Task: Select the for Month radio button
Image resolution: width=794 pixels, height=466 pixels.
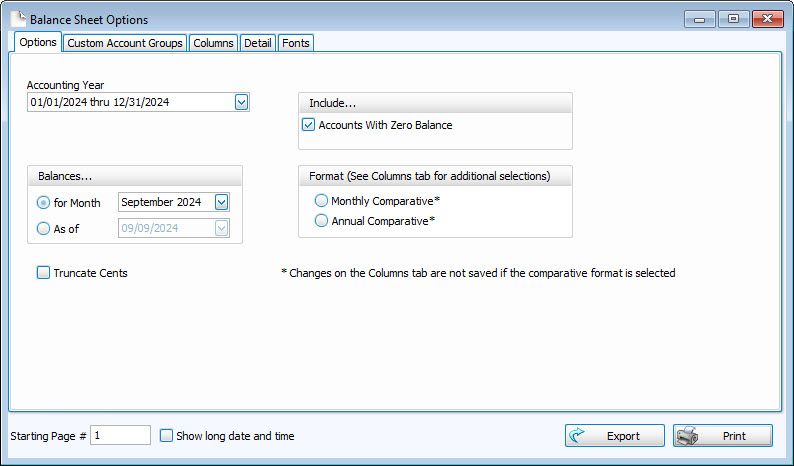Action: 44,203
